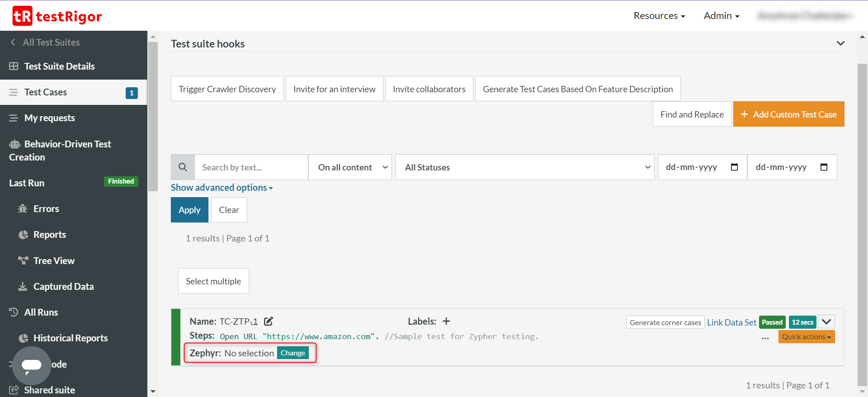This screenshot has height=397, width=868.
Task: Open Tree View from the sidebar
Action: coord(54,261)
